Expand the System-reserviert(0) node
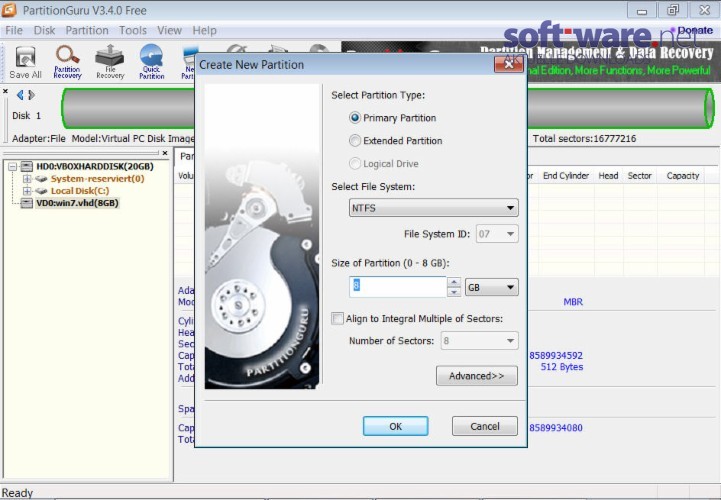Image resolution: width=721 pixels, height=500 pixels. tap(27, 178)
